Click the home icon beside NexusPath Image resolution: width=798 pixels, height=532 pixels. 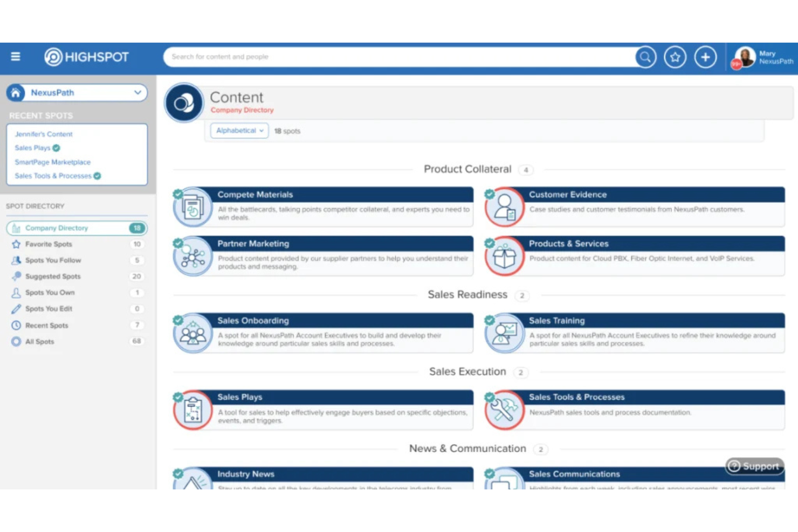pyautogui.click(x=16, y=93)
